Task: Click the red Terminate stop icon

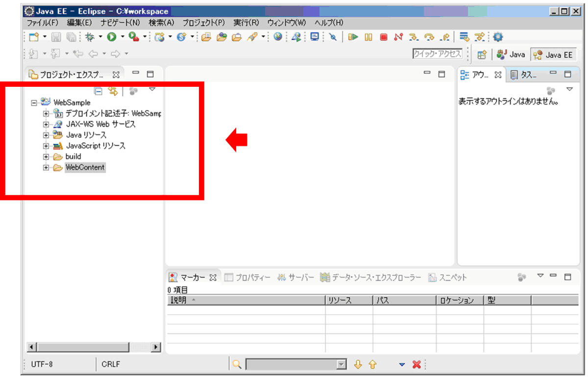Action: 384,37
